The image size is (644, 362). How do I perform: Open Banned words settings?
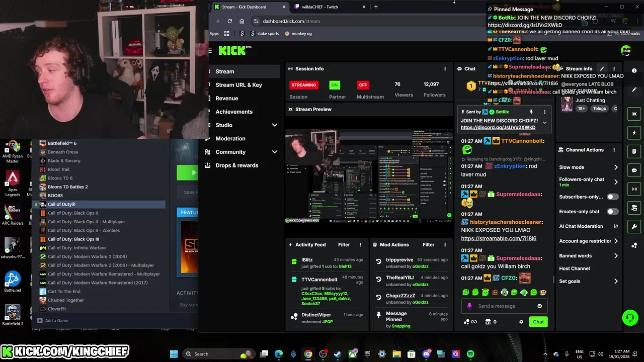[x=616, y=256]
